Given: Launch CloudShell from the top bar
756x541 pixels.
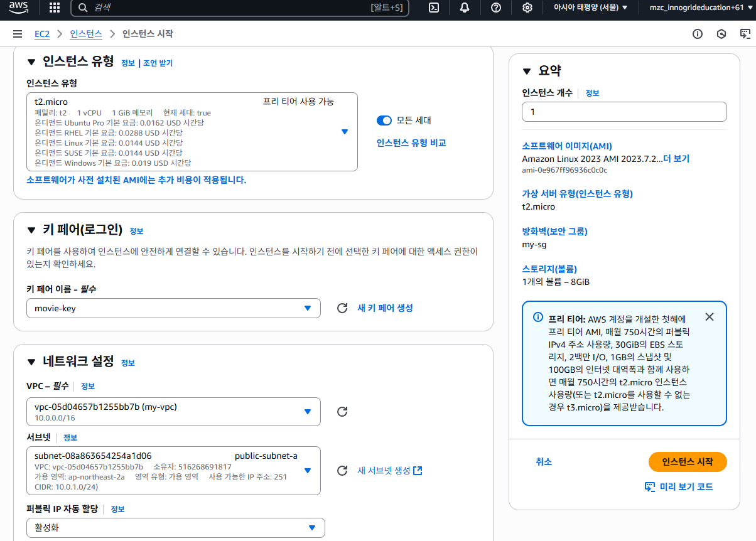Looking at the screenshot, I should [x=433, y=8].
